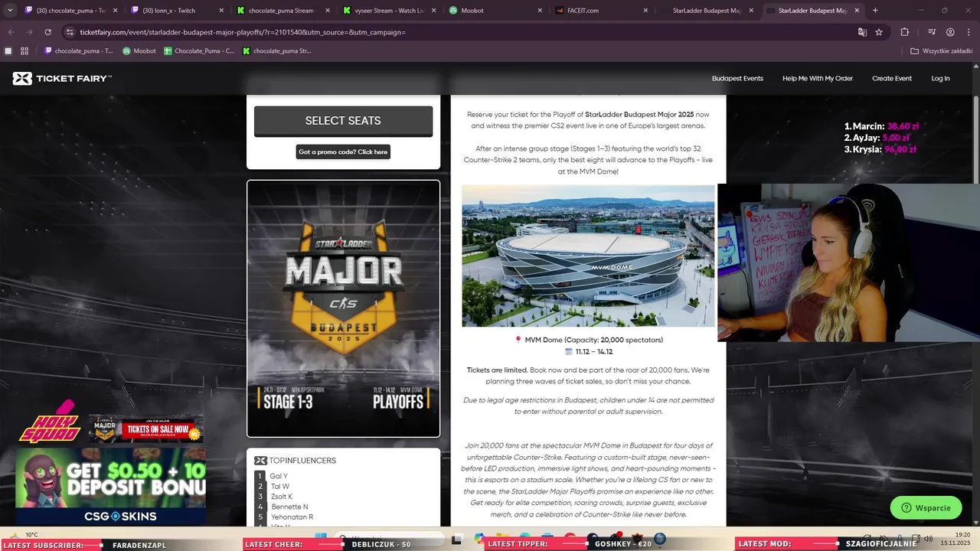The width and height of the screenshot is (980, 551).
Task: Open the apps grid icon in bookmarks bar
Action: click(24, 51)
